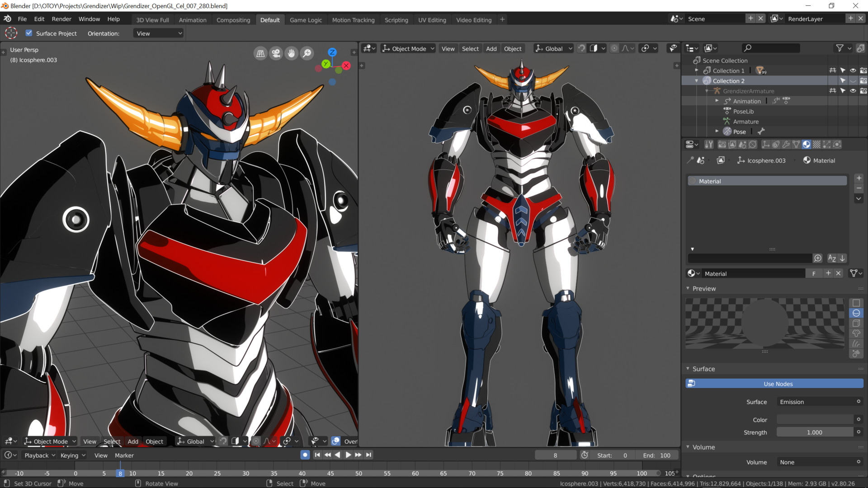Toggle Use Nodes for material
The height and width of the screenshot is (488, 868).
point(774,384)
